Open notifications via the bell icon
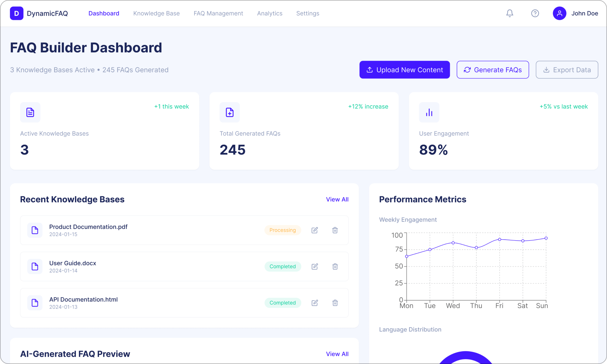The width and height of the screenshot is (607, 364). [510, 13]
